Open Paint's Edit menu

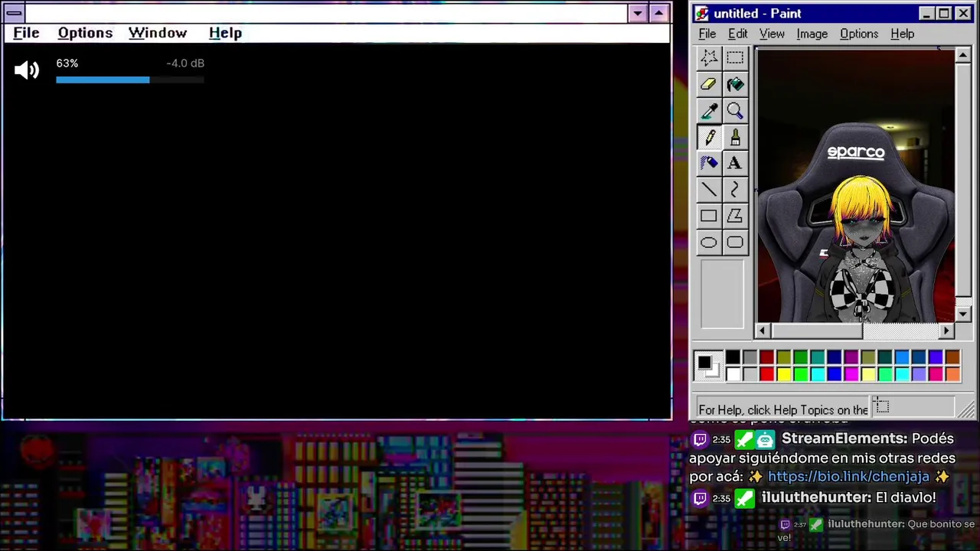pyautogui.click(x=738, y=34)
